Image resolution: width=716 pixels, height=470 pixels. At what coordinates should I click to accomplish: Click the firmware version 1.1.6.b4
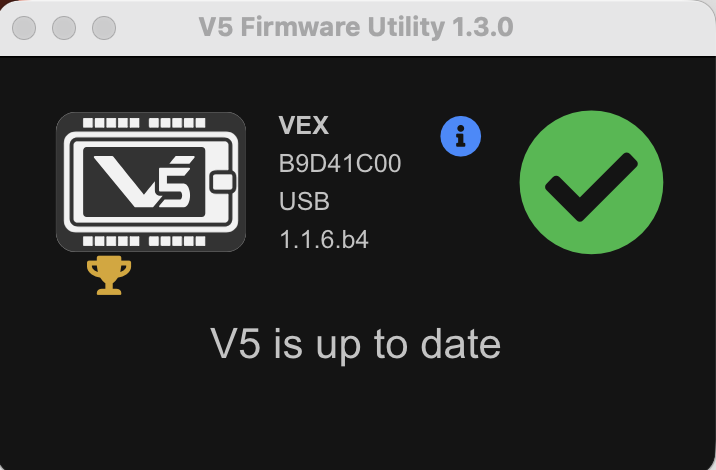tap(324, 240)
